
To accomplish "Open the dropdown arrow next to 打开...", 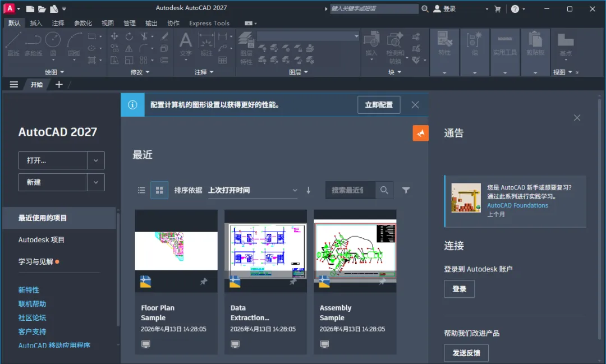I will pyautogui.click(x=96, y=160).
